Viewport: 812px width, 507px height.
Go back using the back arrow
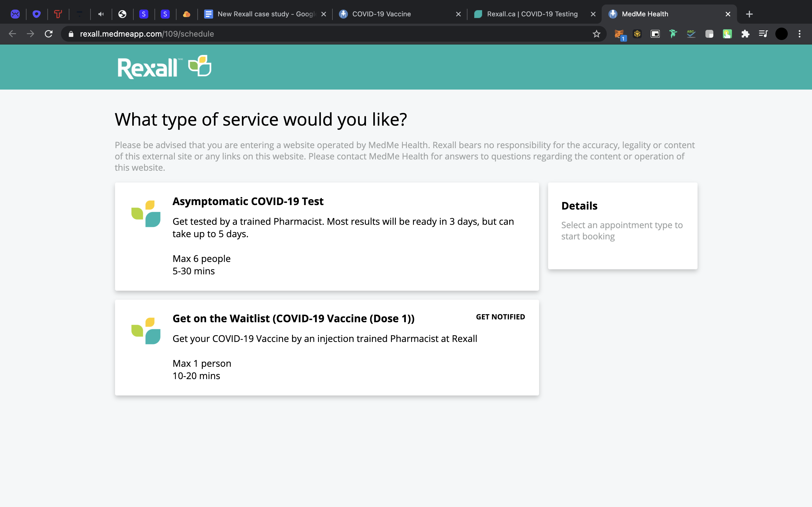(12, 34)
